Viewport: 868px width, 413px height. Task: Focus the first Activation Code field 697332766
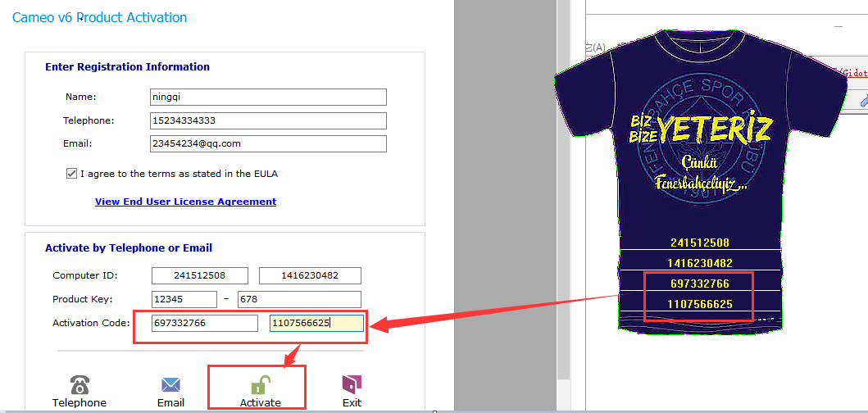[x=205, y=324]
